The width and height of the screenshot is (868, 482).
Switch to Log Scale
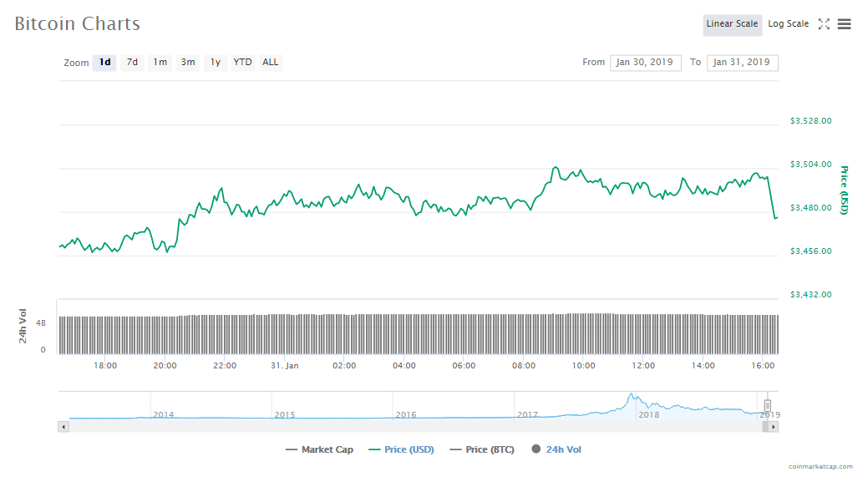coord(788,24)
